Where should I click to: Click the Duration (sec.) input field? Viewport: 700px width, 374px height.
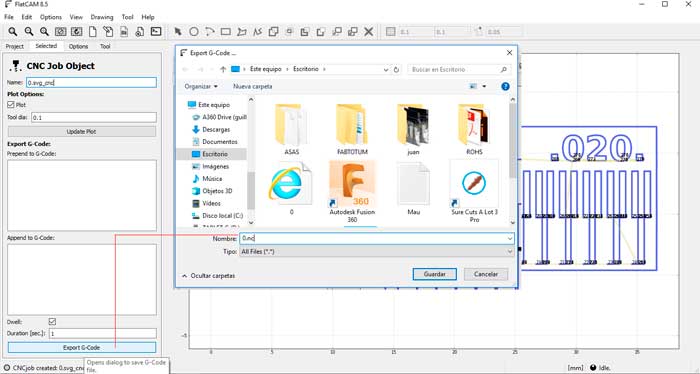click(103, 333)
